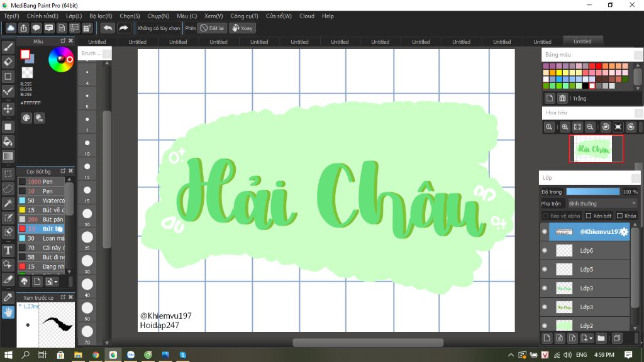The height and width of the screenshot is (362, 644).
Task: Select the foreground white color swatch
Action: (x=25, y=54)
